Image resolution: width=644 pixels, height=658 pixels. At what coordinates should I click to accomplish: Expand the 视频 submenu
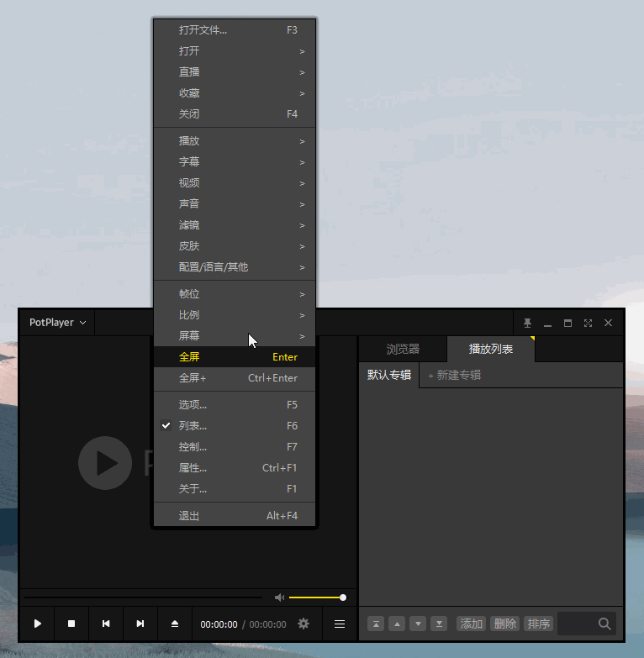(x=235, y=183)
